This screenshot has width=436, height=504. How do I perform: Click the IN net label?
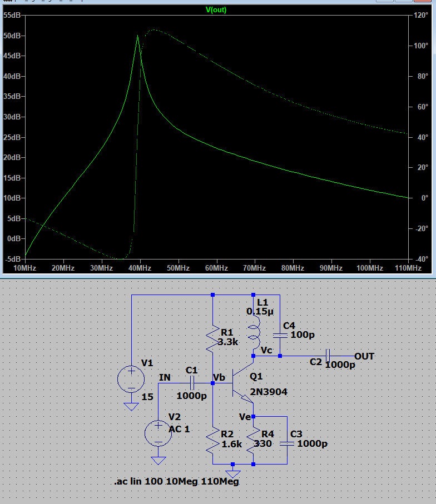[165, 377]
